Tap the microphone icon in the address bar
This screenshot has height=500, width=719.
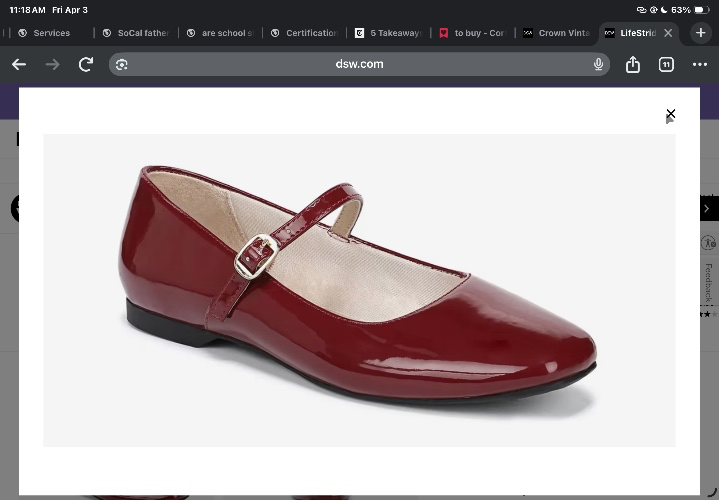tap(598, 64)
